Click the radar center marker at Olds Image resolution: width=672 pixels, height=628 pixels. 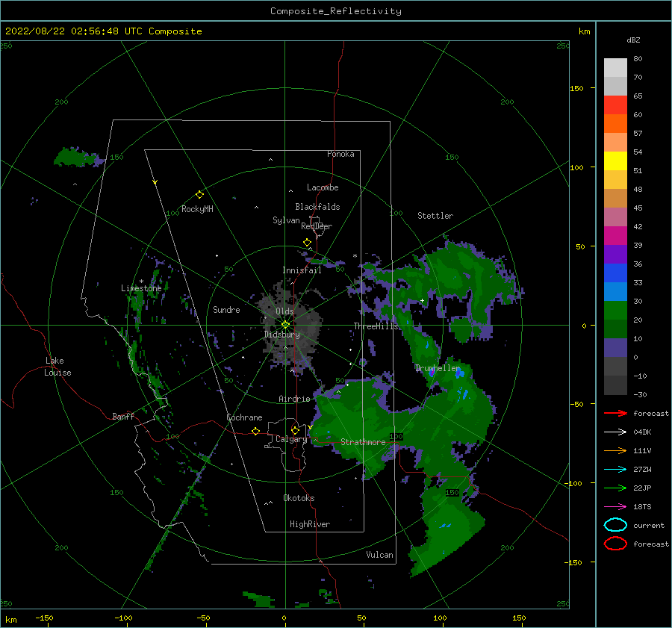coord(285,325)
